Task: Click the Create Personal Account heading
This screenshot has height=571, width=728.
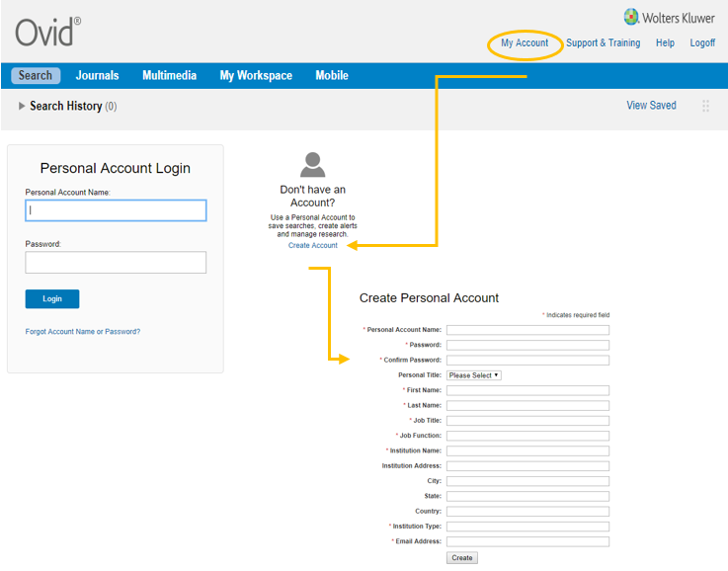Action: tap(429, 298)
